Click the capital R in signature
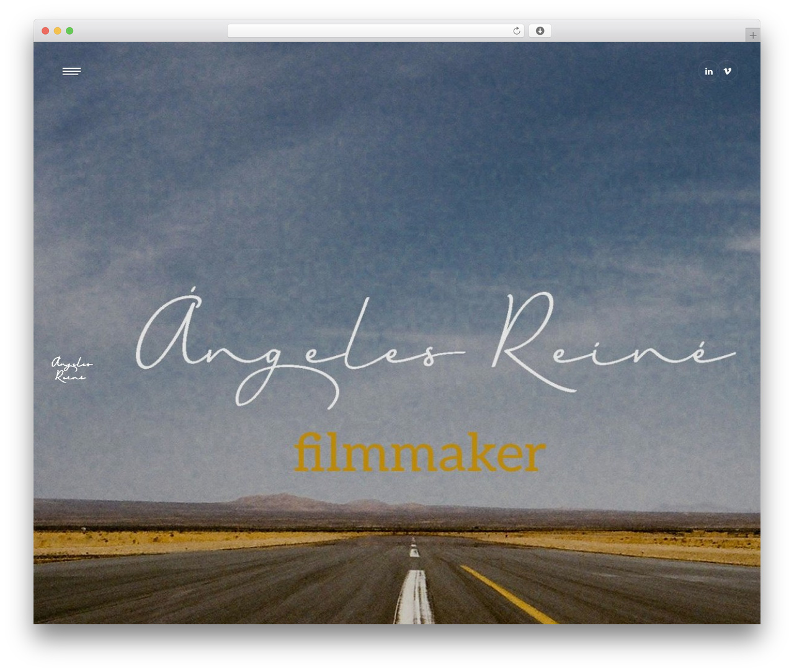The image size is (794, 672). pyautogui.click(x=524, y=341)
